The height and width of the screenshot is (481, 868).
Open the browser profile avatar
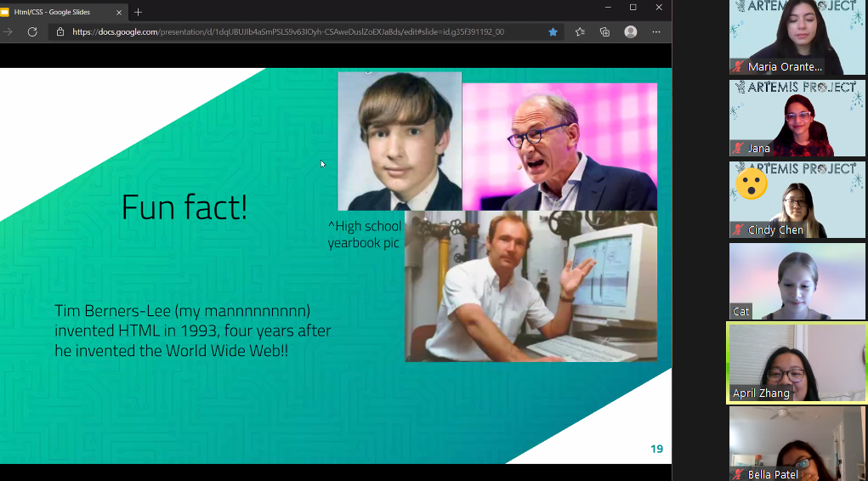click(631, 32)
